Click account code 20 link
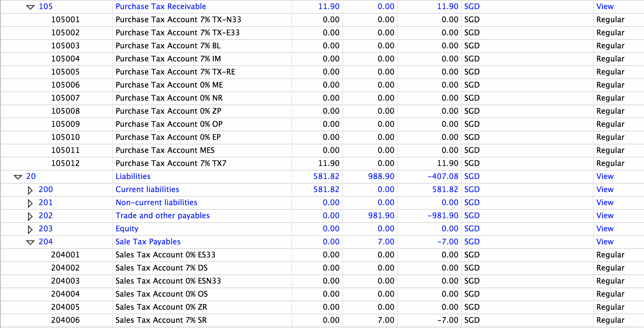The width and height of the screenshot is (644, 328). click(x=31, y=176)
